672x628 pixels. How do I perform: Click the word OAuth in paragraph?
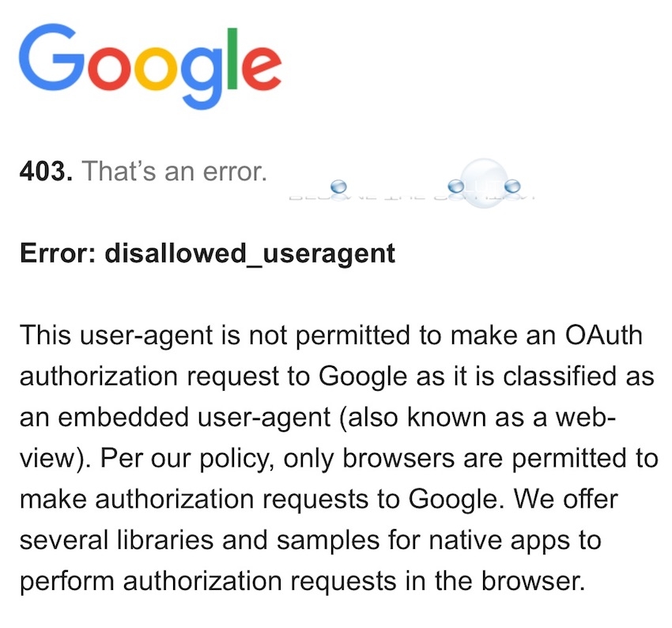coord(603,335)
